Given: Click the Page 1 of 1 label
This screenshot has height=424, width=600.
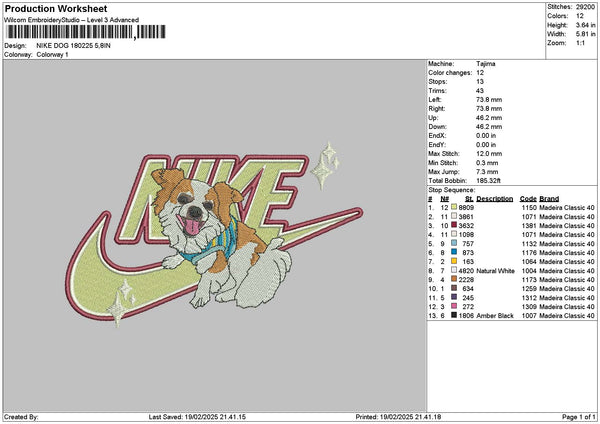Looking at the screenshot, I should pyautogui.click(x=579, y=417).
